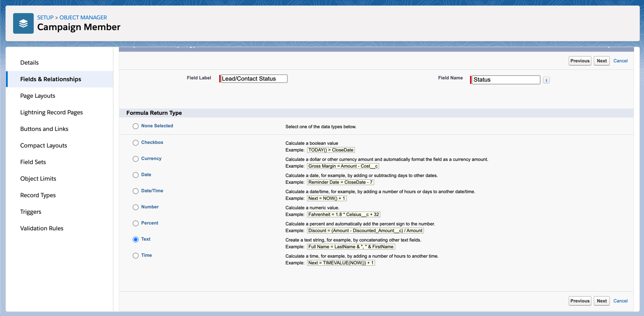Pick the Number return type option
Image resolution: width=644 pixels, height=316 pixels.
135,208
